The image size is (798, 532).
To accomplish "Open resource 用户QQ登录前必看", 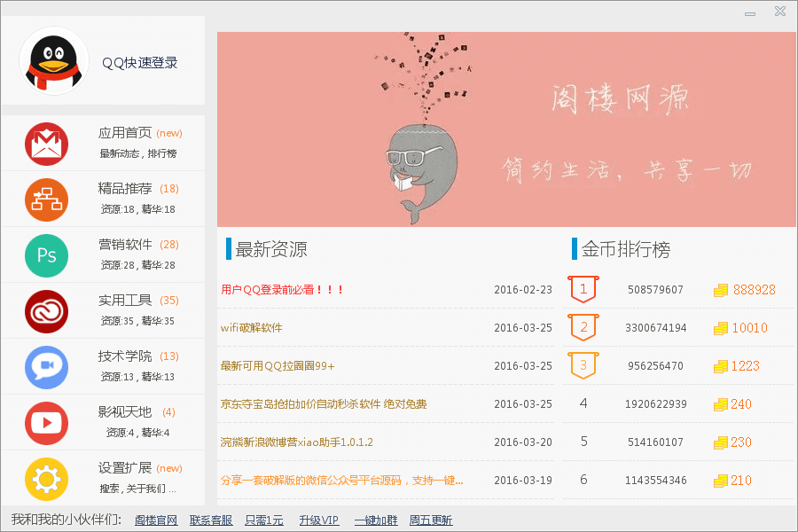I will click(282, 290).
